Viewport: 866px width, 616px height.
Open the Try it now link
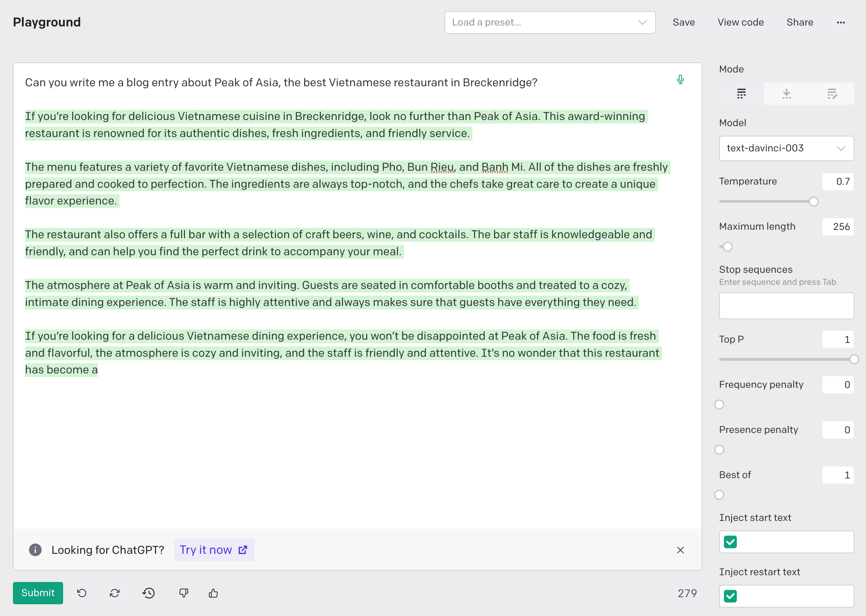(214, 550)
